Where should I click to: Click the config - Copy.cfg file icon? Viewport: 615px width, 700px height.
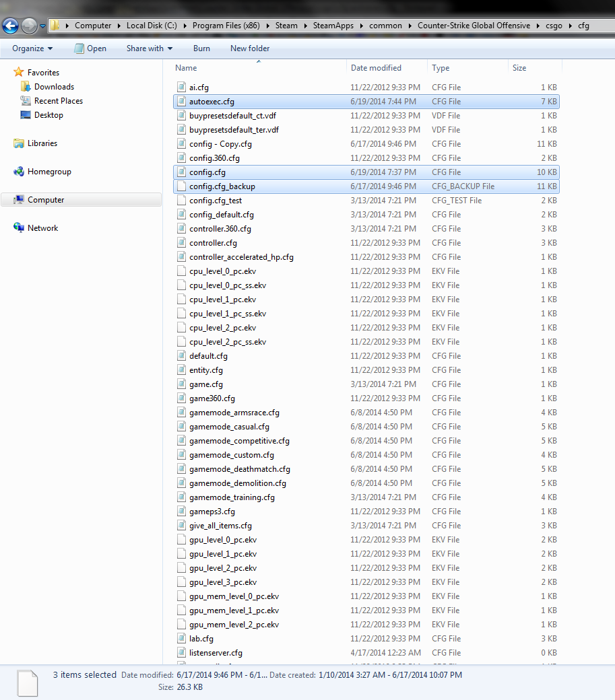click(x=181, y=144)
